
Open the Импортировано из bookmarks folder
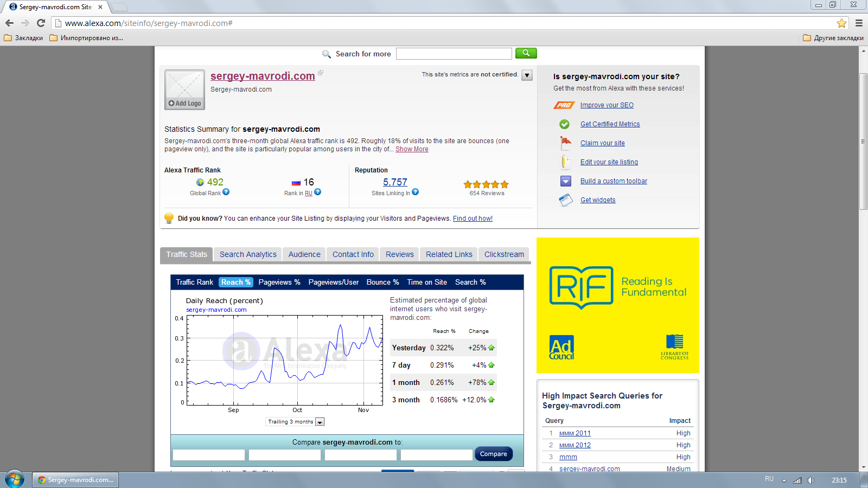(86, 38)
